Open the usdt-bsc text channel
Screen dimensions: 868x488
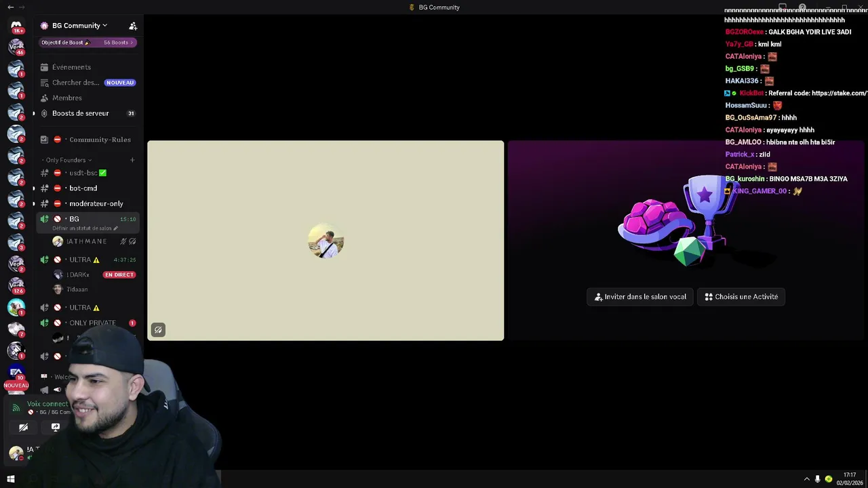pyautogui.click(x=88, y=173)
